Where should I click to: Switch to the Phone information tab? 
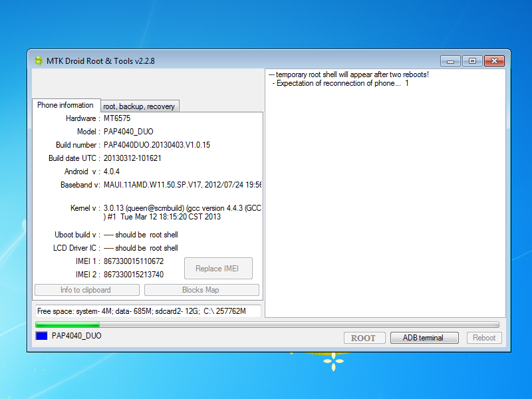[65, 105]
